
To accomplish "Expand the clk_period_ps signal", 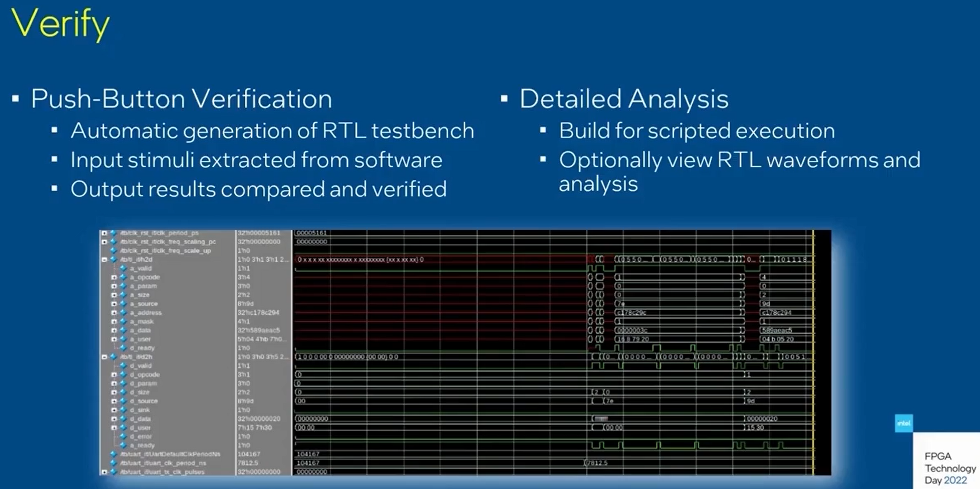I will click(104, 233).
